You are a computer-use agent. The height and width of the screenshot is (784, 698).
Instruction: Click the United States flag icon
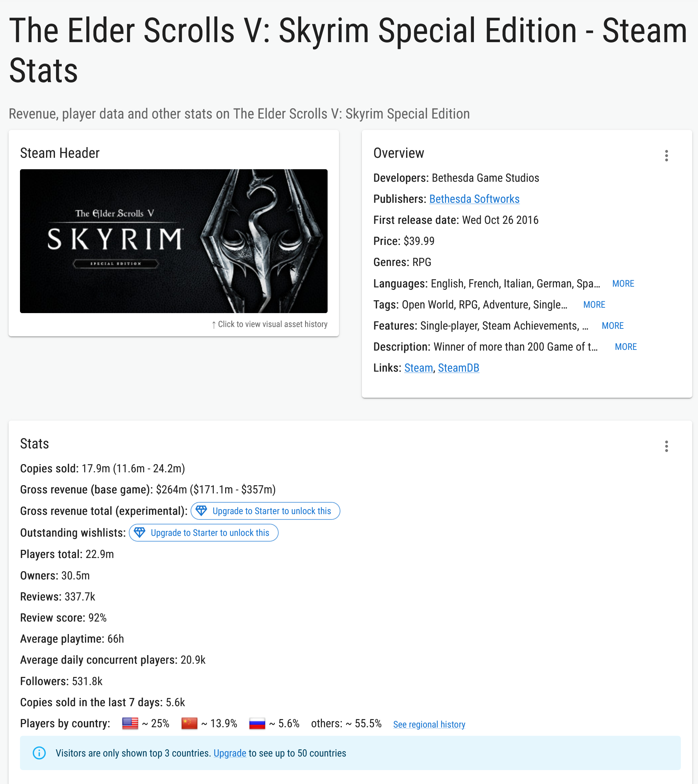[x=130, y=723]
